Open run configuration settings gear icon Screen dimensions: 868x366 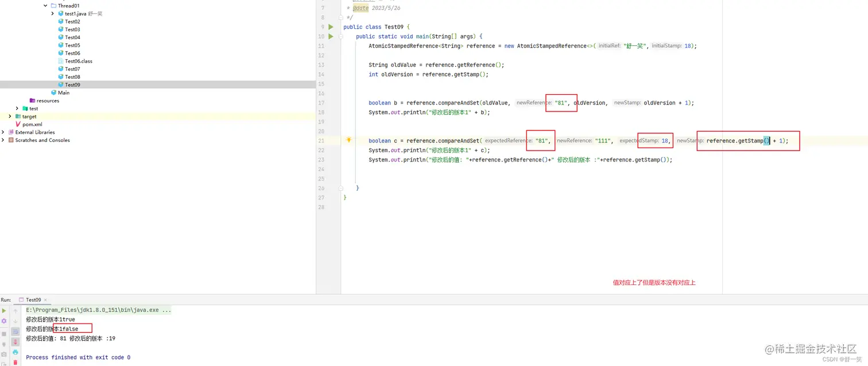coord(4,321)
